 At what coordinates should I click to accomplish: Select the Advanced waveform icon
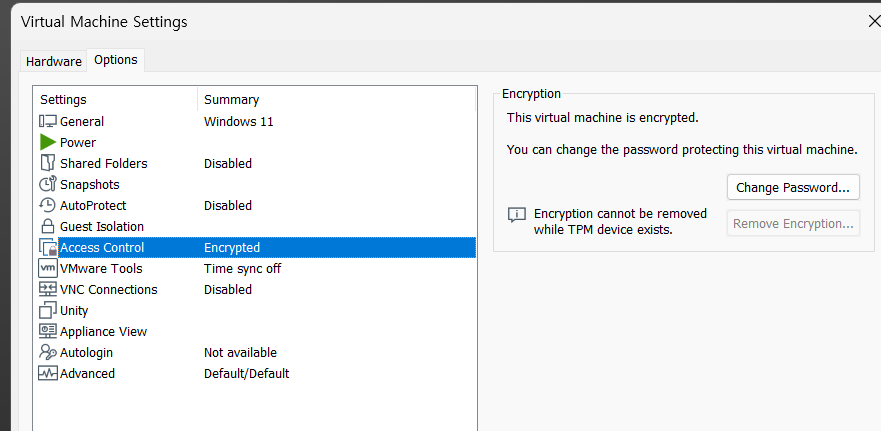(x=48, y=373)
